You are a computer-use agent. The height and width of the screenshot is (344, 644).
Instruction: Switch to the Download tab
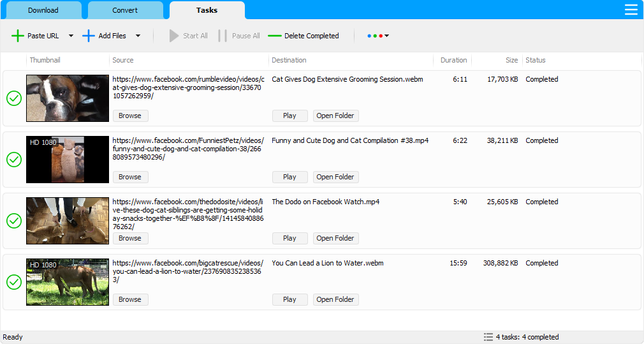tap(44, 10)
